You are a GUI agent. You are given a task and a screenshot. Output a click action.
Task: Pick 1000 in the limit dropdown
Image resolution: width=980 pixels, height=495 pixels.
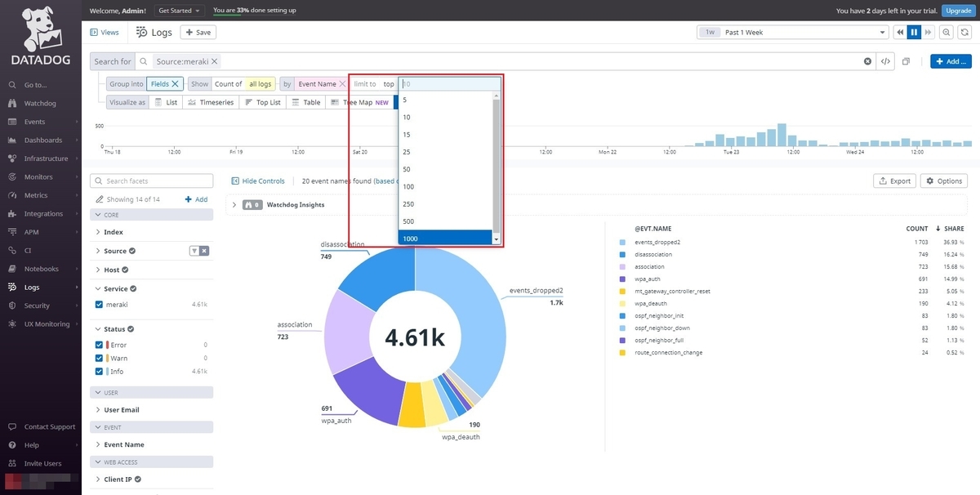[445, 239]
